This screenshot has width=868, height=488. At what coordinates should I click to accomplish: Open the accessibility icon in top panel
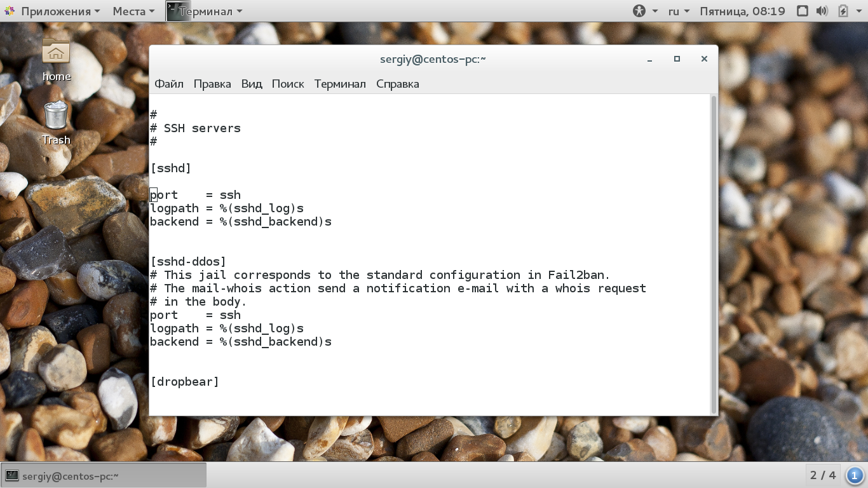click(x=639, y=11)
